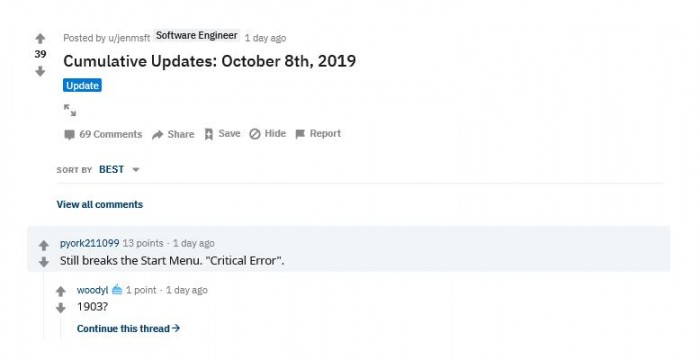Expand the post using the arrows icon
700x360 pixels.
tap(70, 110)
